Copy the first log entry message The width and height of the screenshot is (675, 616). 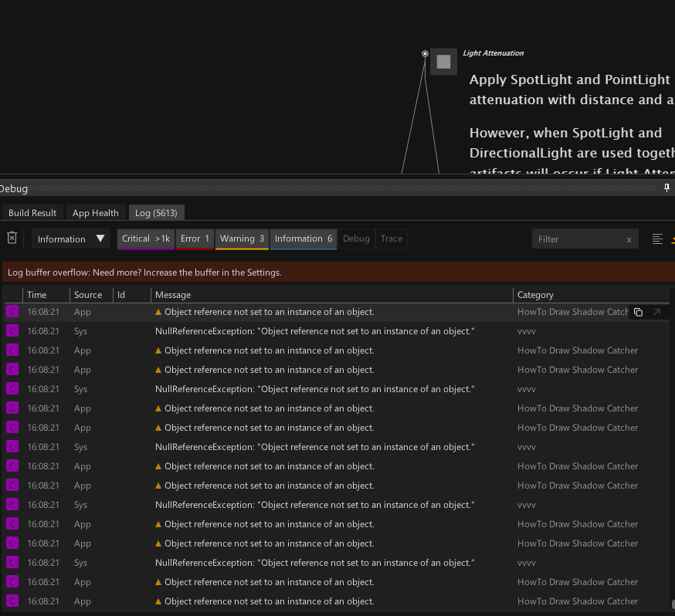click(638, 312)
